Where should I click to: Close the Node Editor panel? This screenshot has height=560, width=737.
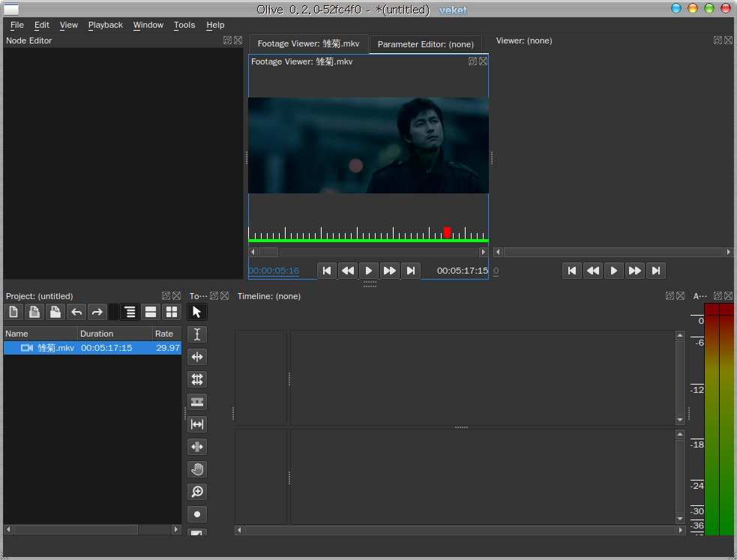coord(238,40)
